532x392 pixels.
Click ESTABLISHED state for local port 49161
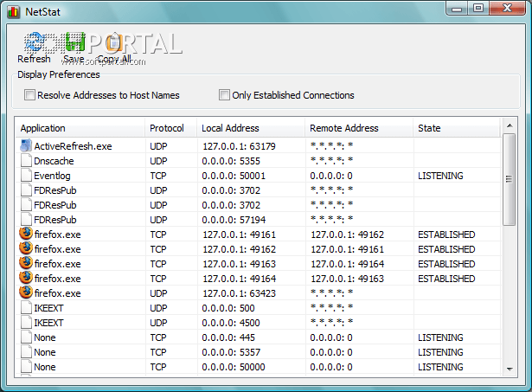click(x=446, y=235)
